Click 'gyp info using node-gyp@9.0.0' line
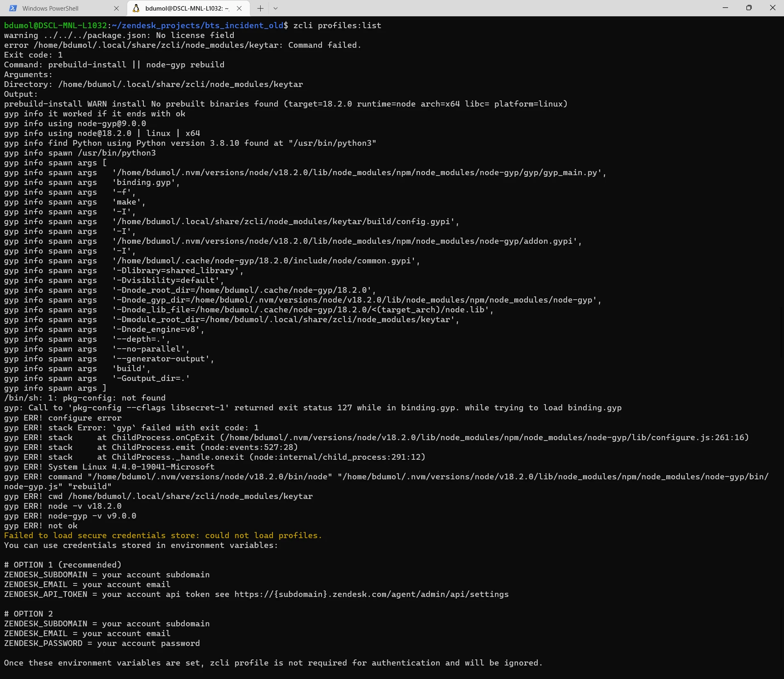784x679 pixels. 75,123
